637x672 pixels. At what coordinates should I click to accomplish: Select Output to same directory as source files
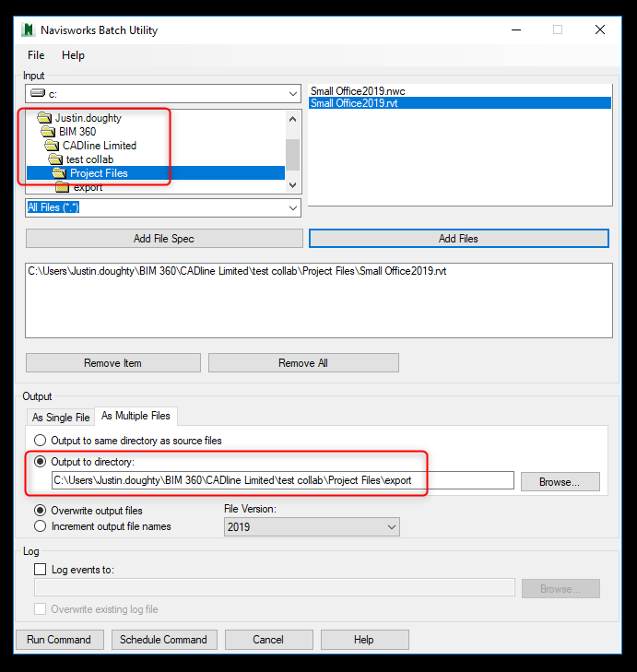[41, 440]
